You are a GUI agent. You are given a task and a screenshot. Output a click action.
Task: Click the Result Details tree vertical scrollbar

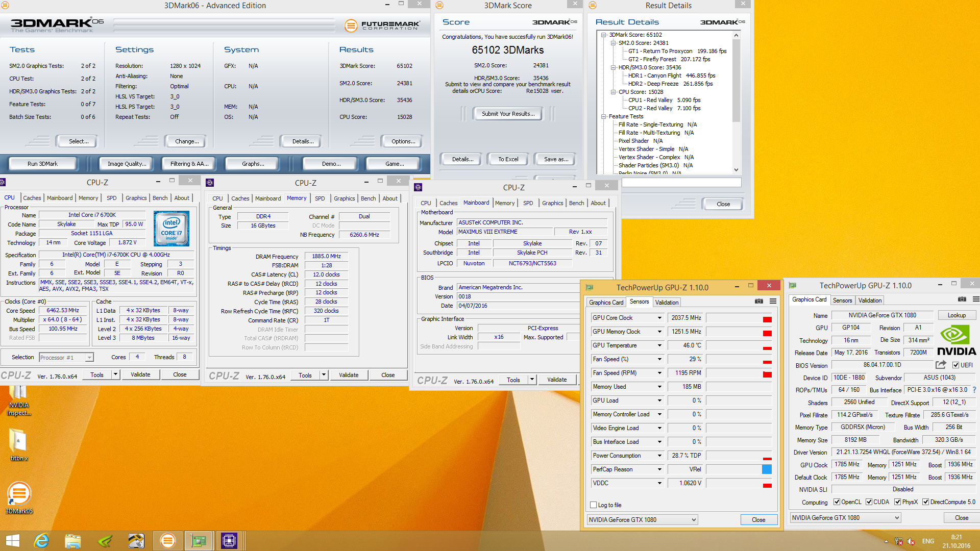[736, 102]
